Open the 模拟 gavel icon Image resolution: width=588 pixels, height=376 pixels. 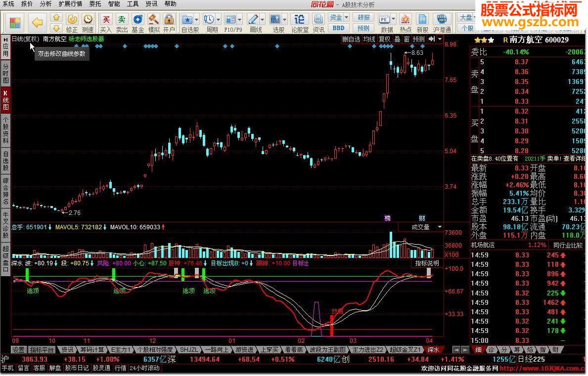[x=153, y=19]
